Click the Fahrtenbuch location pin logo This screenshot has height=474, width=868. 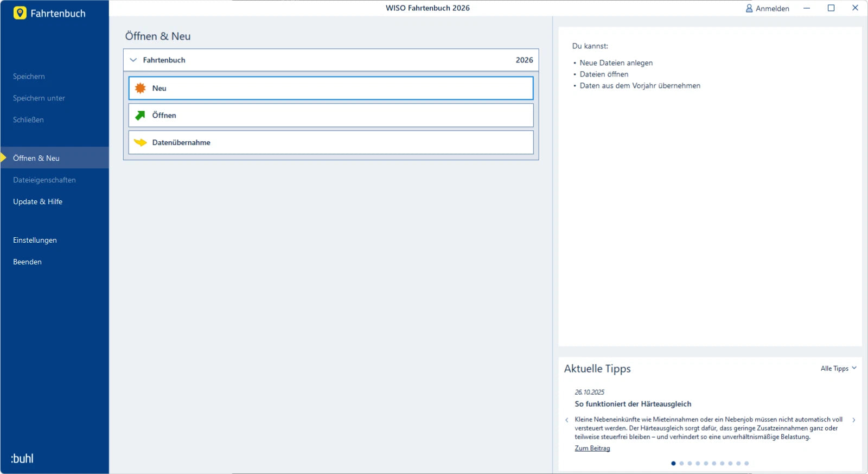tap(20, 13)
